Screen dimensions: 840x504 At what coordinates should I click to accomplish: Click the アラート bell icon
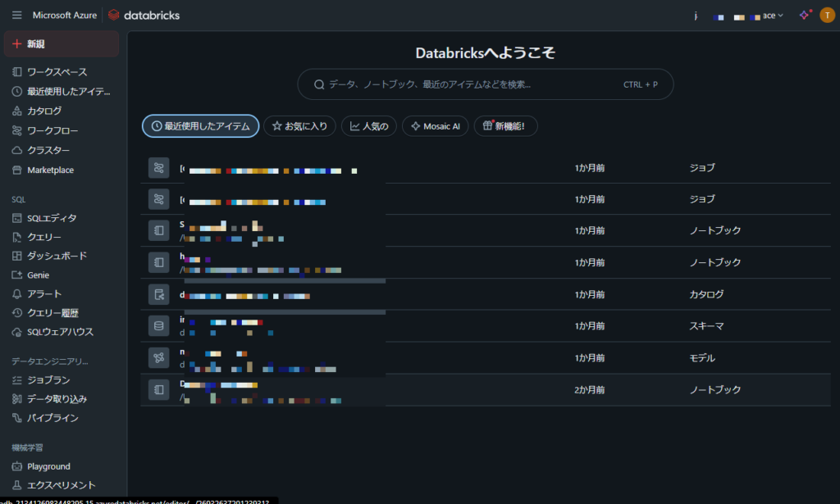coord(17,293)
